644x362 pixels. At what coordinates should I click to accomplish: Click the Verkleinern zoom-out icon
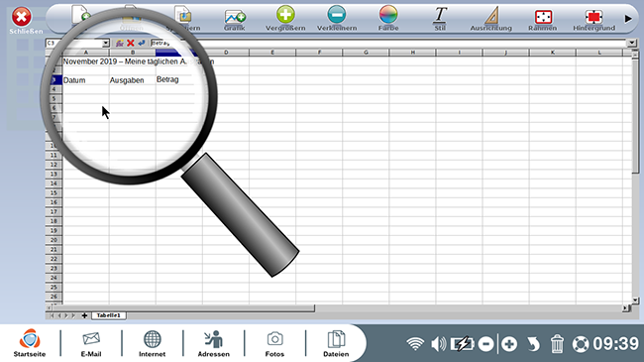(x=337, y=19)
